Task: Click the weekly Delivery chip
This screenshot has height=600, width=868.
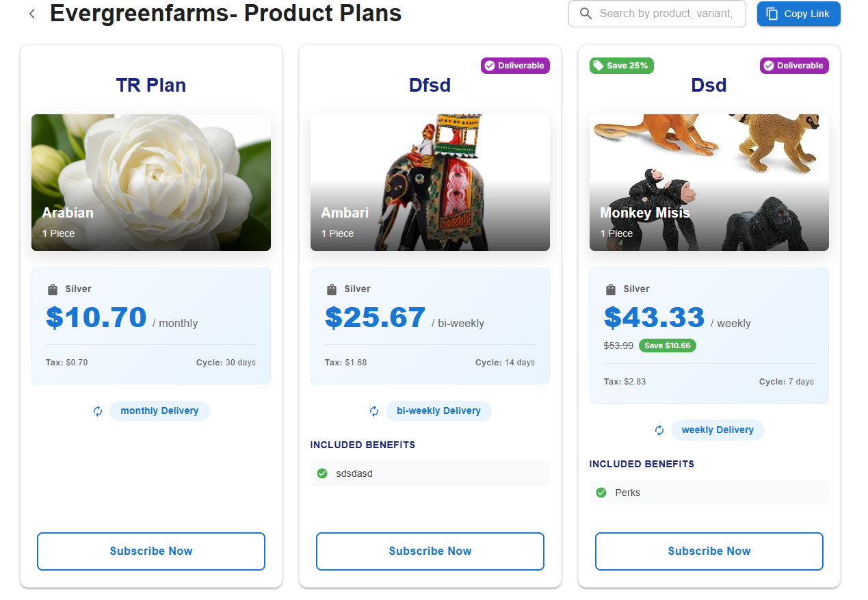Action: 718,430
